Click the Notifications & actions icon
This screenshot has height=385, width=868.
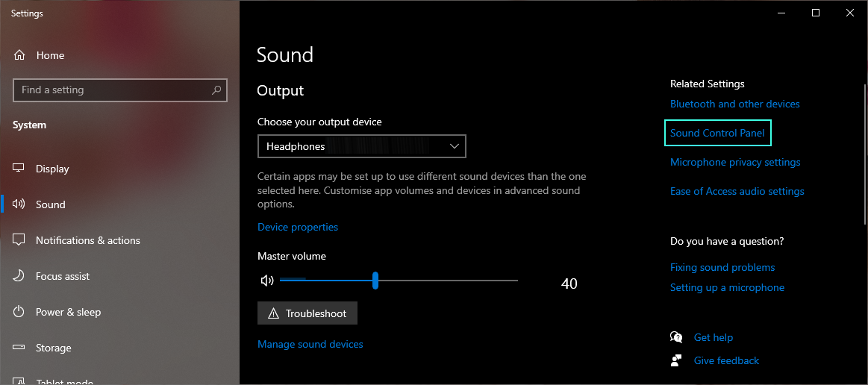click(x=19, y=240)
